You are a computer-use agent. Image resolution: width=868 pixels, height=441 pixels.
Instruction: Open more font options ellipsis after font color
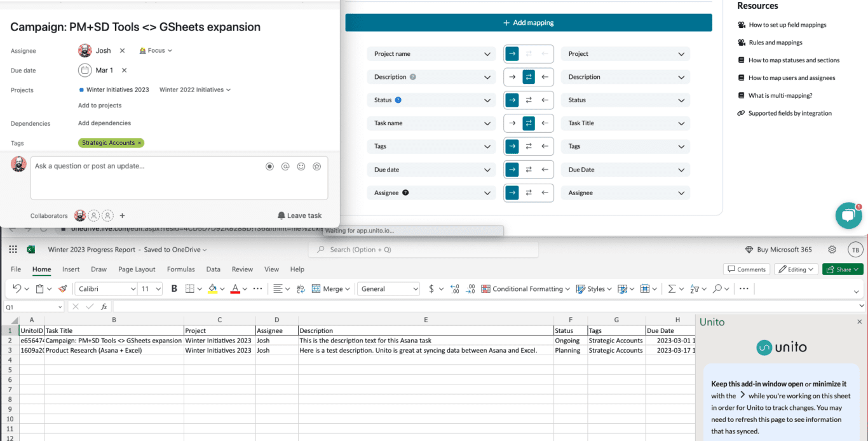(x=257, y=288)
